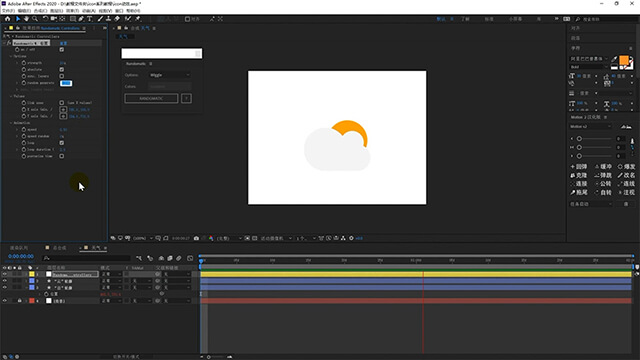Image resolution: width=640 pixels, height=360 pixels.
Task: Select the Eraser tool
Action: (117, 19)
